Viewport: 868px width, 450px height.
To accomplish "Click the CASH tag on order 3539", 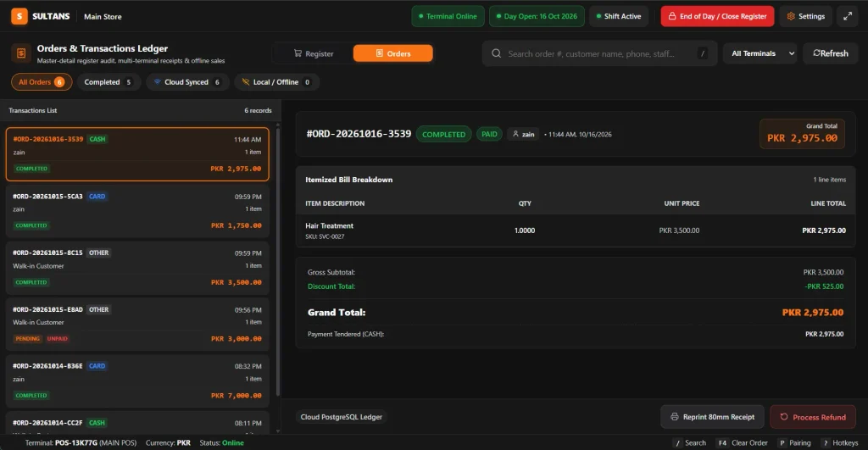I will coord(97,139).
